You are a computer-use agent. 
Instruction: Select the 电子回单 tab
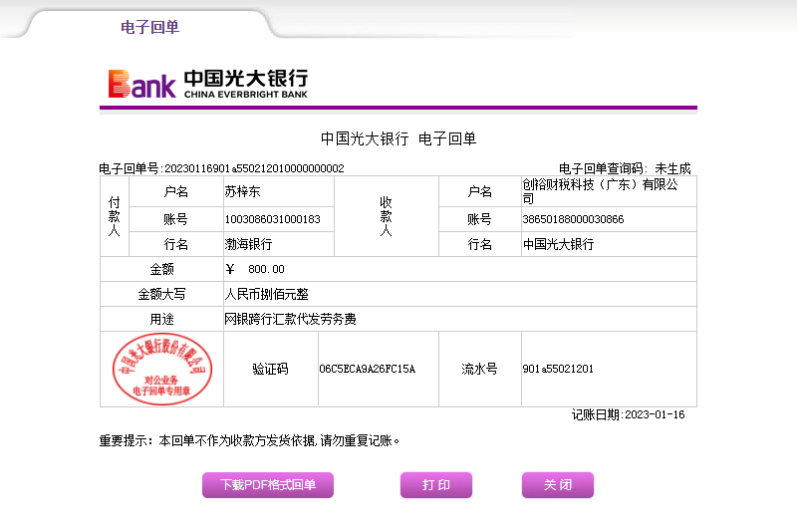[149, 27]
